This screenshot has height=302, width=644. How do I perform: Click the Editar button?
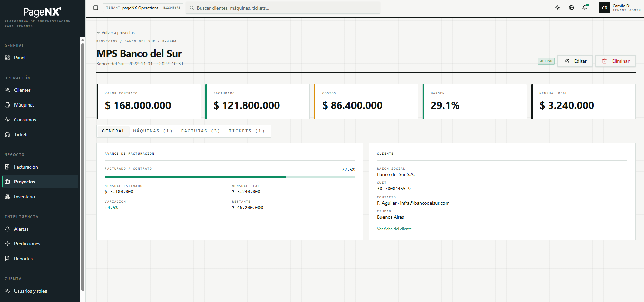click(x=575, y=61)
